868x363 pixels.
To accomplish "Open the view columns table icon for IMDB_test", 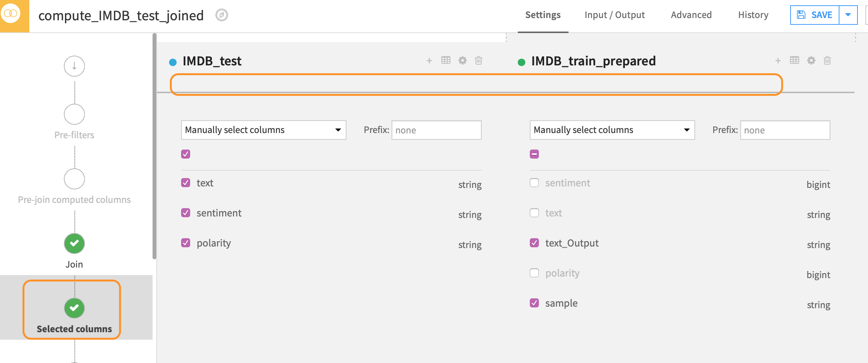I will tap(446, 60).
